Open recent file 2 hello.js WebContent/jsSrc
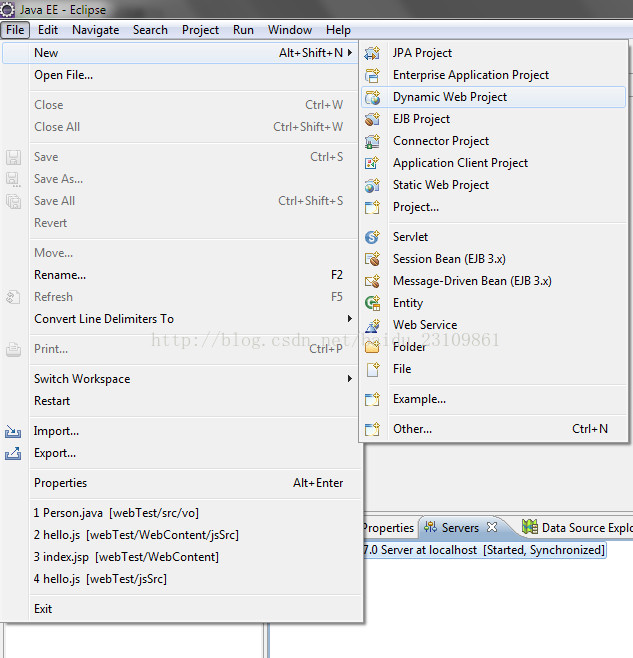 (x=182, y=535)
